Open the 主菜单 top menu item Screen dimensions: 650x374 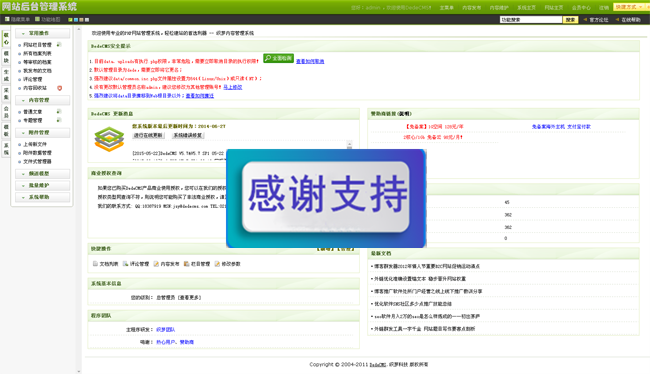446,7
